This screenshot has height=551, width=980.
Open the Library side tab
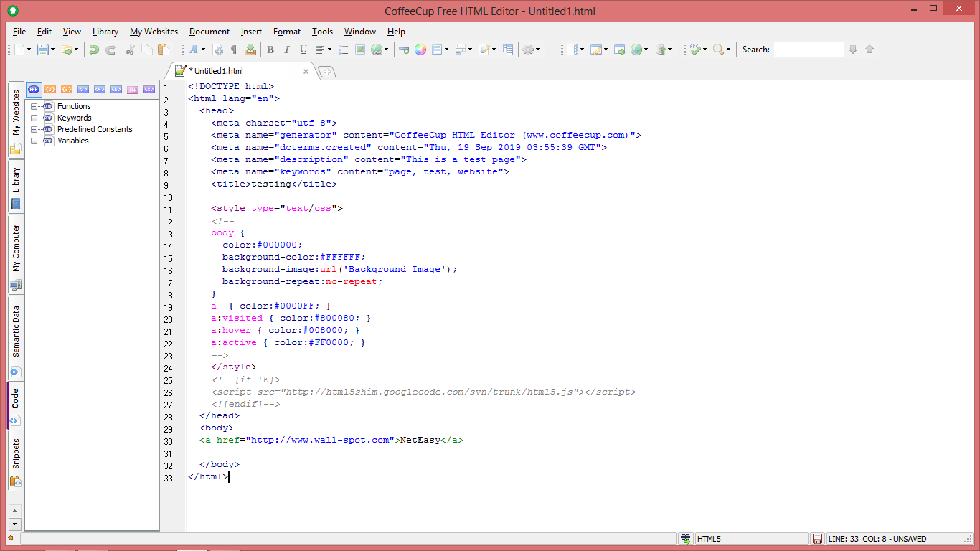(x=16, y=187)
